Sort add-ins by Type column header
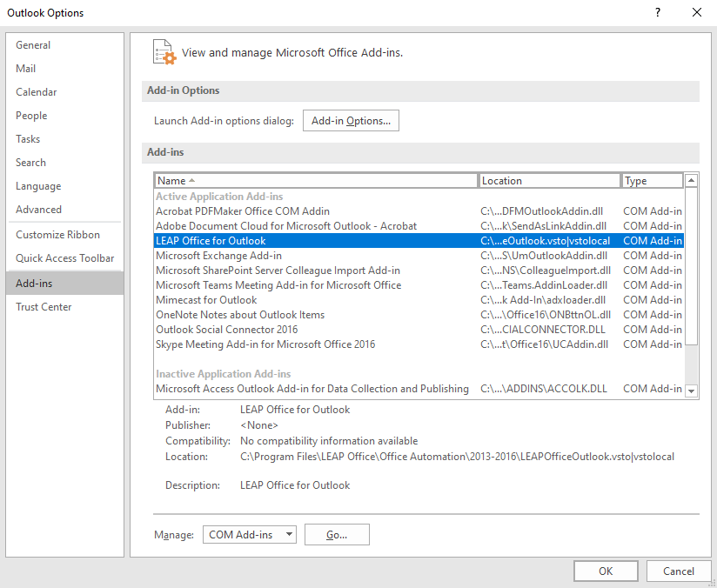 point(652,181)
